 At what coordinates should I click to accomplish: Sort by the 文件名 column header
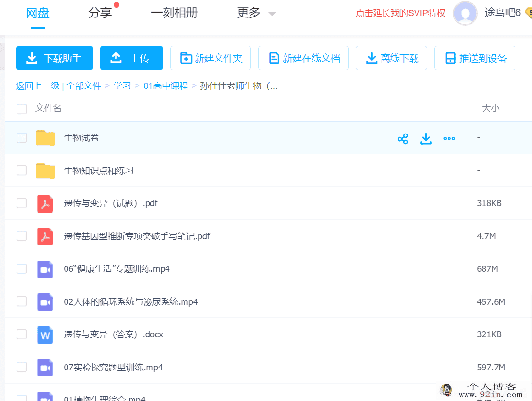pos(48,108)
